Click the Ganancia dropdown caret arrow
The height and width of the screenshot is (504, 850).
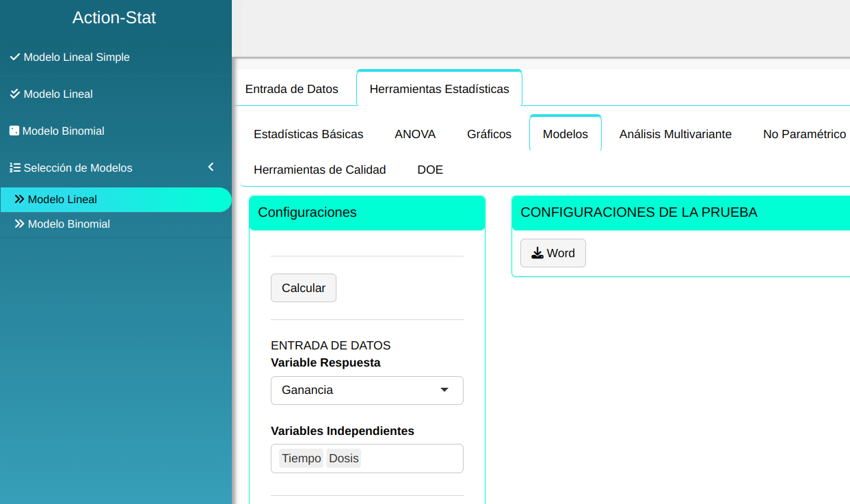(x=444, y=390)
